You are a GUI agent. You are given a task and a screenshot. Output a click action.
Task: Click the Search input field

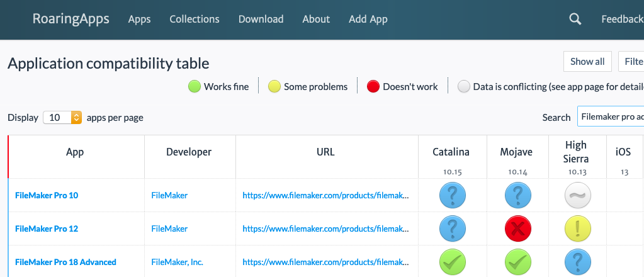point(611,116)
